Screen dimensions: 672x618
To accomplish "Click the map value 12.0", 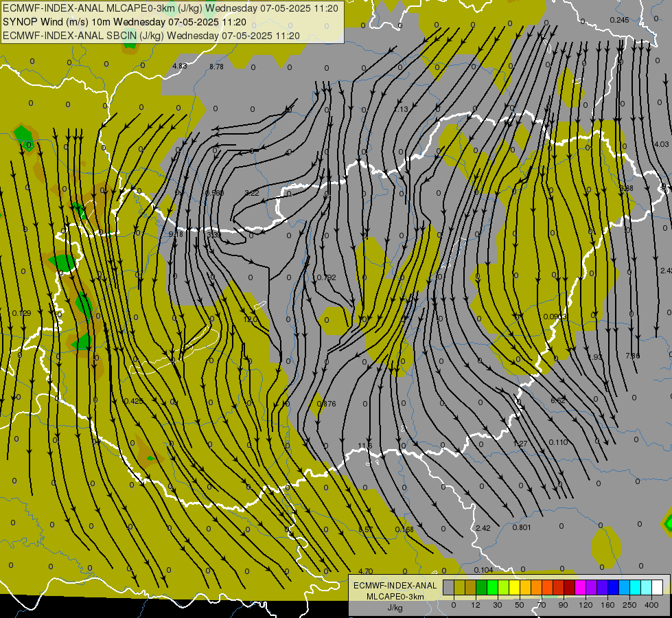I will point(251,319).
